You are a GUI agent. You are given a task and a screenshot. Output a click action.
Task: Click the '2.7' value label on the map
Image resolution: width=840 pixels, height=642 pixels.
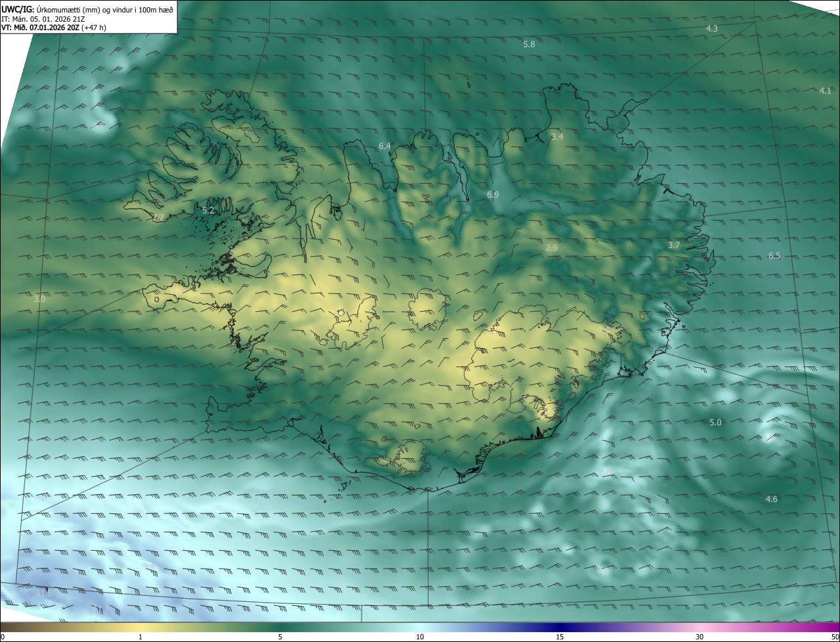pos(158,218)
